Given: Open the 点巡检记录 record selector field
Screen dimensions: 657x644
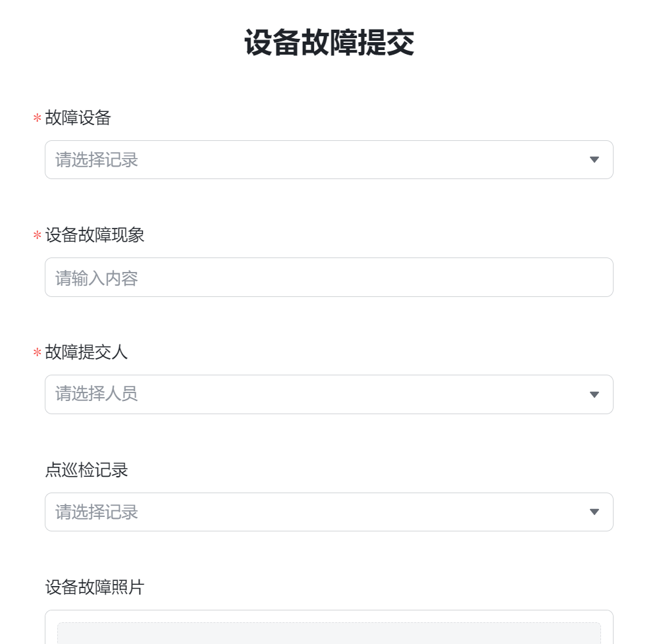Looking at the screenshot, I should click(x=329, y=512).
